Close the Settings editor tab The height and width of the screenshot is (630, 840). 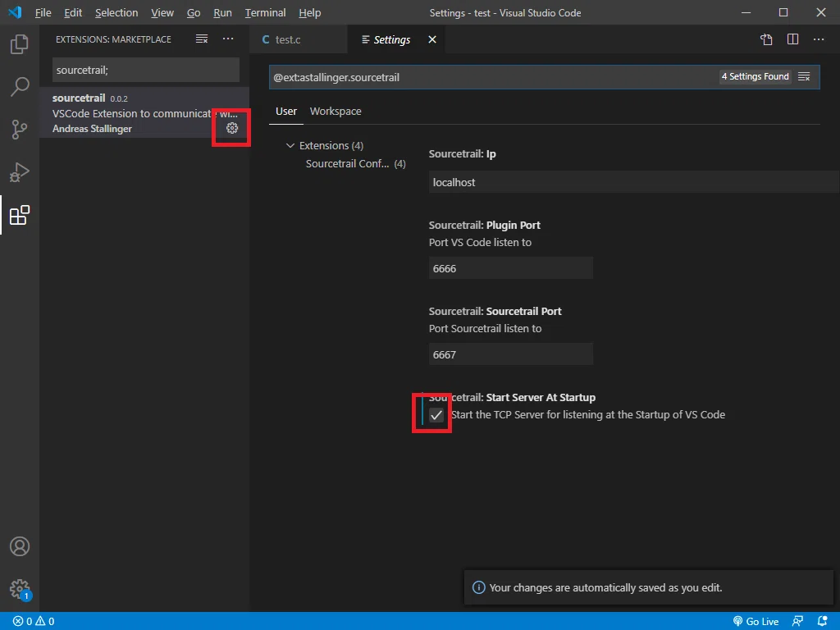(x=432, y=39)
